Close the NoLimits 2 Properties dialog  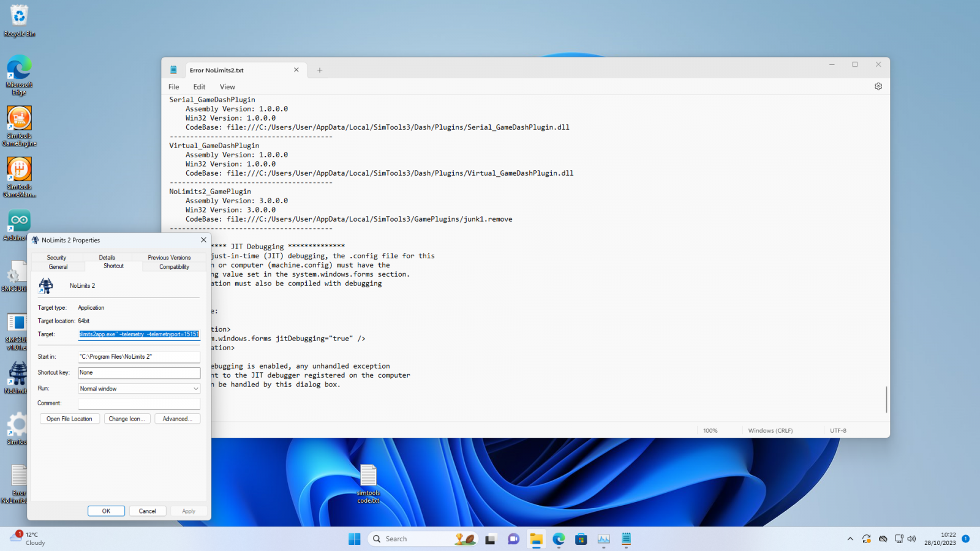tap(203, 240)
